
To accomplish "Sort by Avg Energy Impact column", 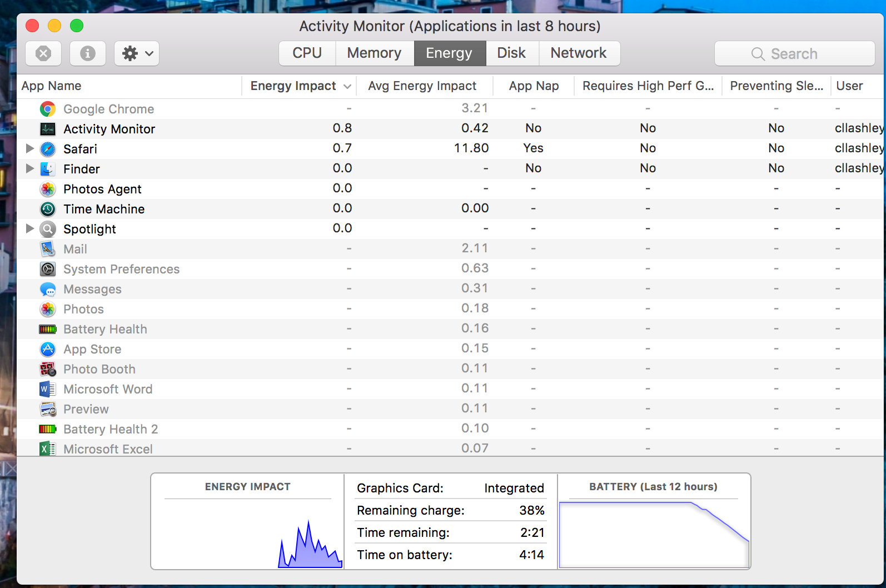I will [x=424, y=86].
